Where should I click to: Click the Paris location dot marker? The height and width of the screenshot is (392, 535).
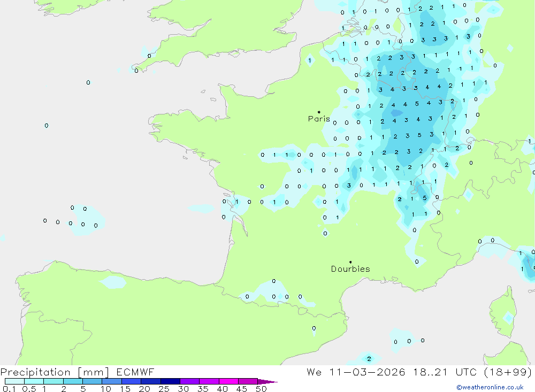(319, 112)
